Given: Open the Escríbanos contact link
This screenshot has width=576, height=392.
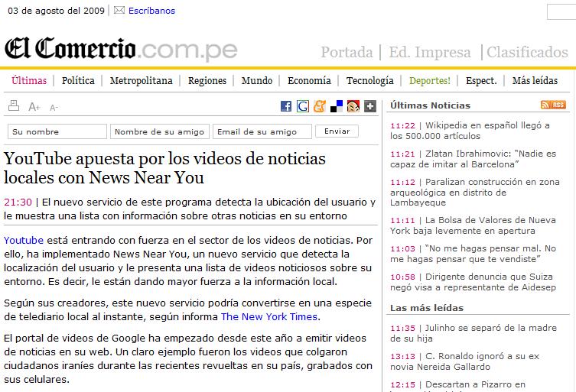Looking at the screenshot, I should (151, 11).
